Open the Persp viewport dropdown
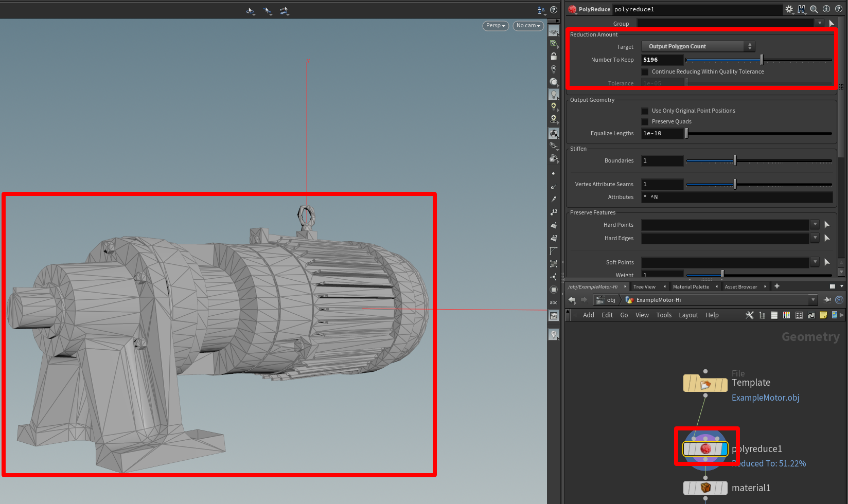The width and height of the screenshot is (848, 504). [x=496, y=26]
